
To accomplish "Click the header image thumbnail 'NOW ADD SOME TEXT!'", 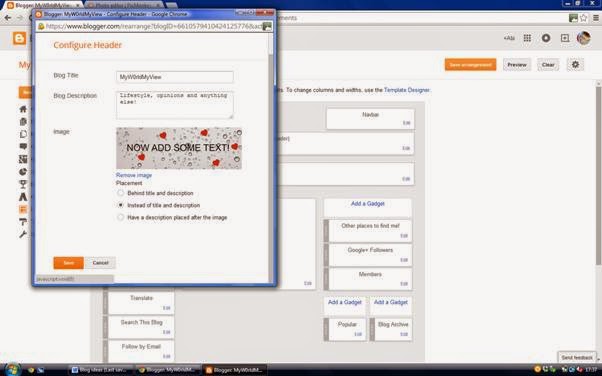I will point(179,148).
